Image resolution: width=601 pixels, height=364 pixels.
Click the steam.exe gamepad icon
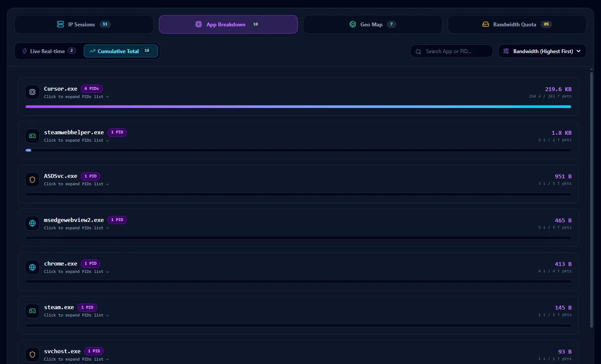[x=32, y=310]
